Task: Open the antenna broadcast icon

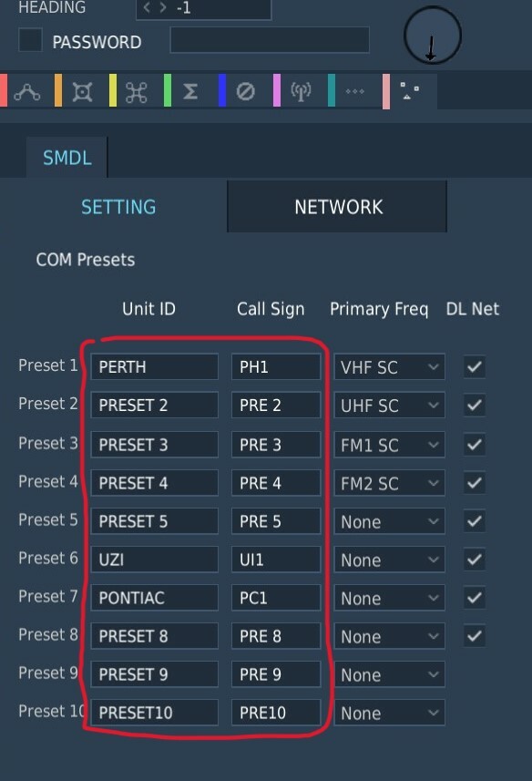Action: pos(301,92)
